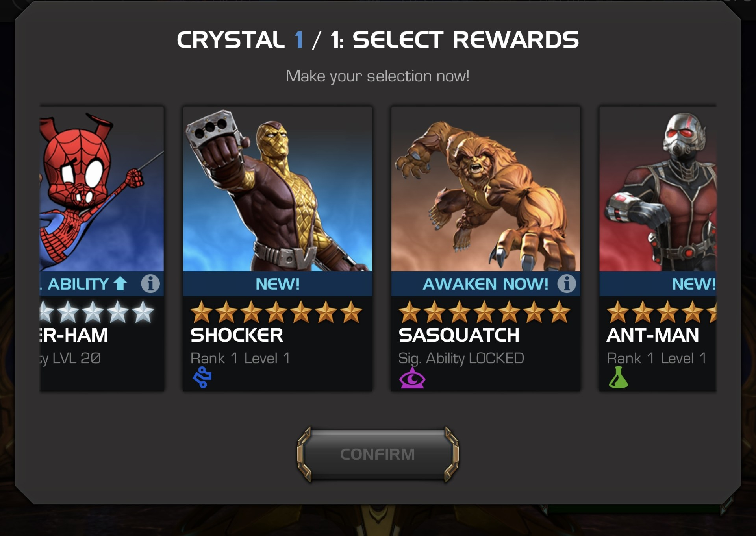Choose the Ant-Man reward card portrait
Screen dimensions: 756x536
(658, 189)
